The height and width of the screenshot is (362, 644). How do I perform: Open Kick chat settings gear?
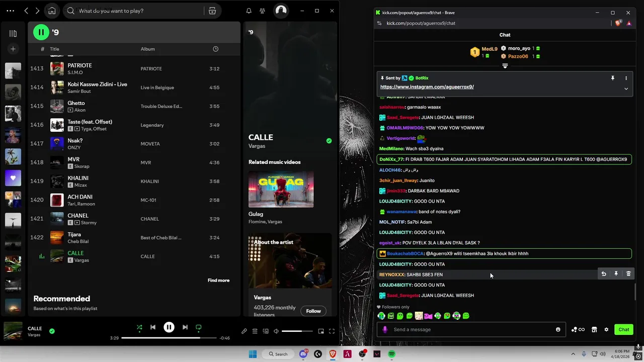coord(606,329)
